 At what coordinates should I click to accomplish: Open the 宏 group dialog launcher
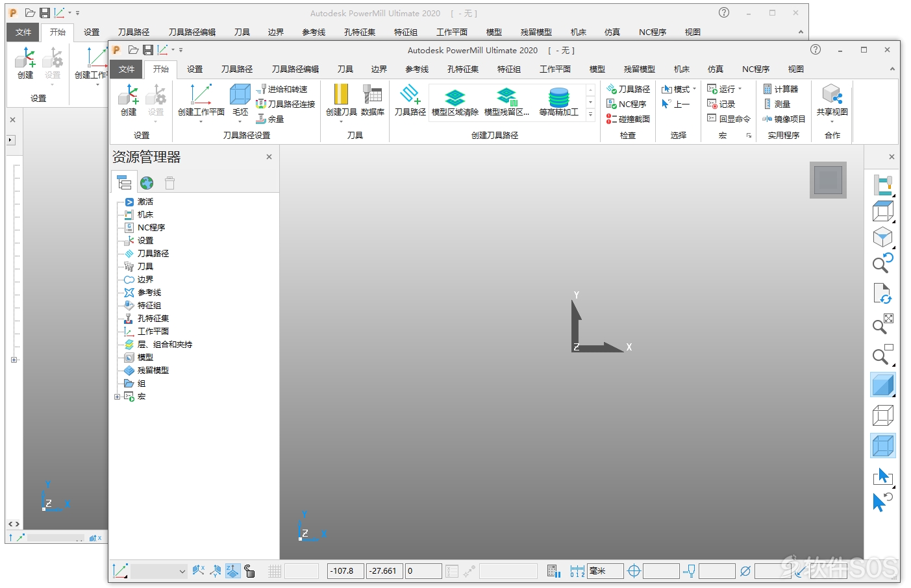tap(749, 136)
